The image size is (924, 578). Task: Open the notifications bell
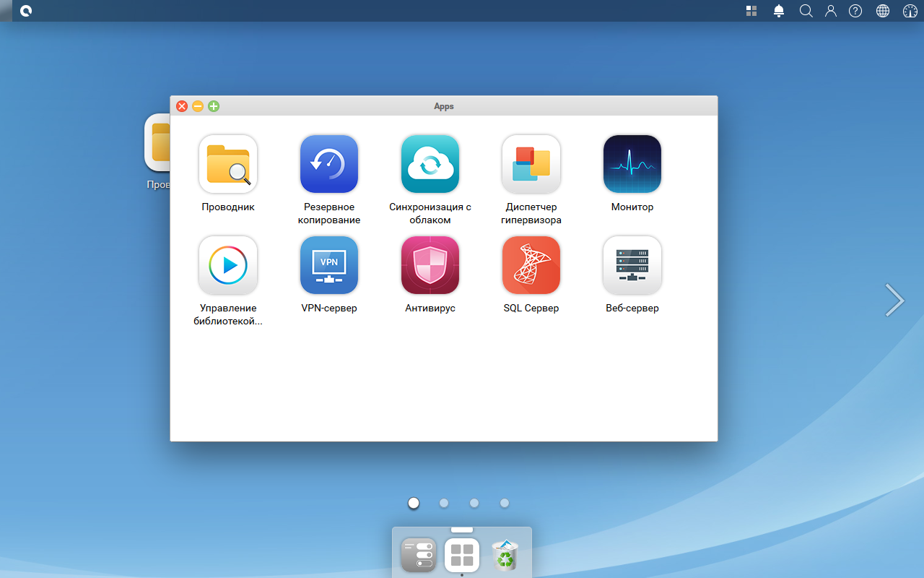pyautogui.click(x=779, y=11)
